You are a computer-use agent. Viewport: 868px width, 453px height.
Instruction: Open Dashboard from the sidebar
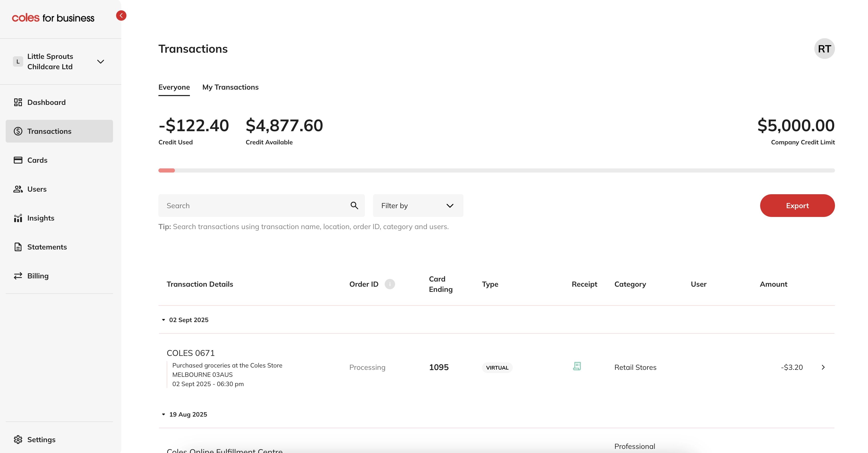(x=59, y=102)
